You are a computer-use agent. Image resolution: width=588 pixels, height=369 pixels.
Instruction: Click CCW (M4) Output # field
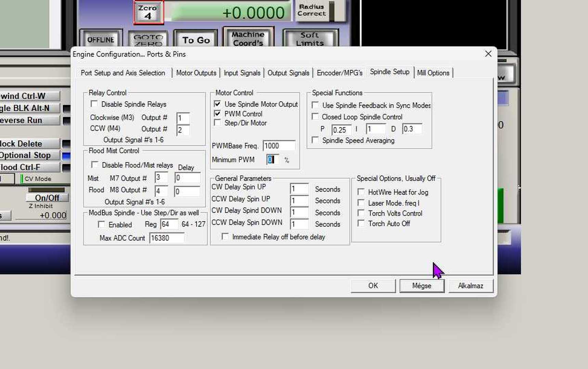[x=183, y=130]
